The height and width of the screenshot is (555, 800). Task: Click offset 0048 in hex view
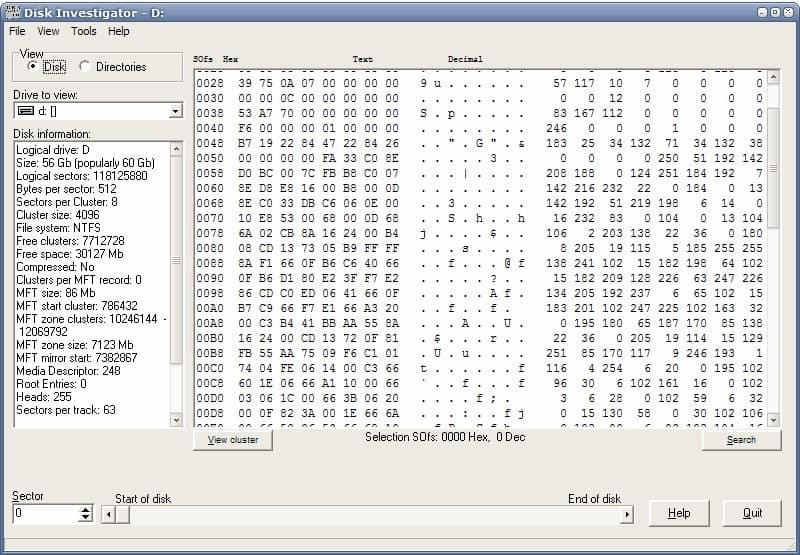(x=210, y=143)
